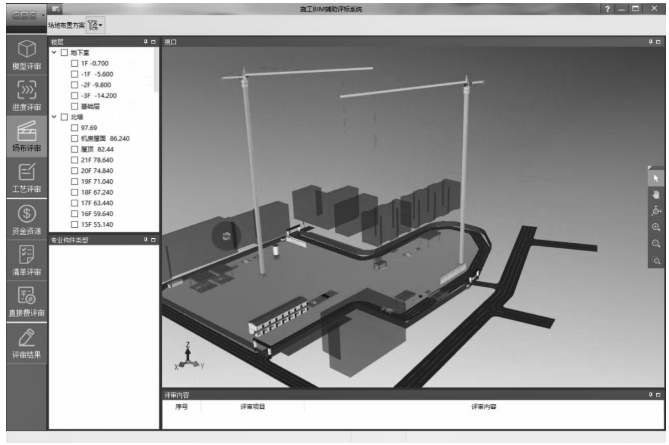Open the 场地布置方案 site layout scheme dropdown

pyautogui.click(x=96, y=25)
